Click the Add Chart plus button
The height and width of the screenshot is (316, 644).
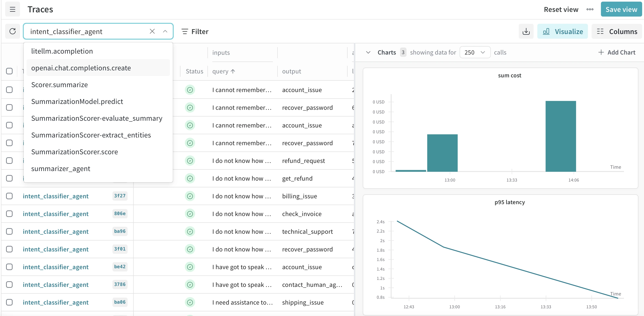(617, 52)
